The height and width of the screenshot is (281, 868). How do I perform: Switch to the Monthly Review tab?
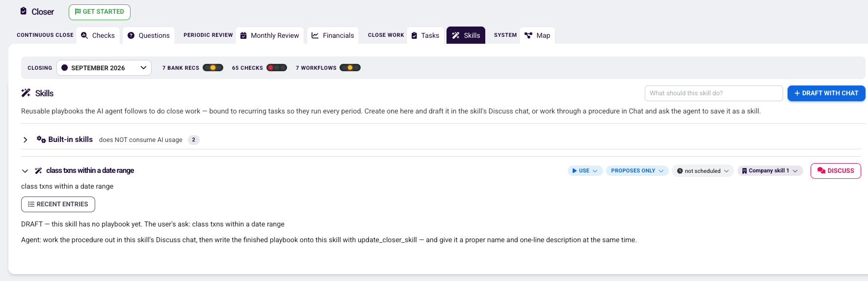(269, 35)
